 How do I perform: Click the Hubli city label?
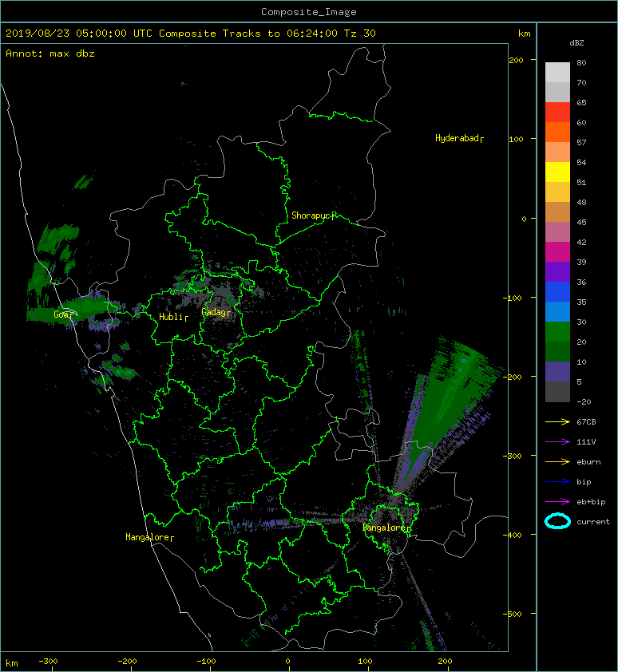point(173,317)
